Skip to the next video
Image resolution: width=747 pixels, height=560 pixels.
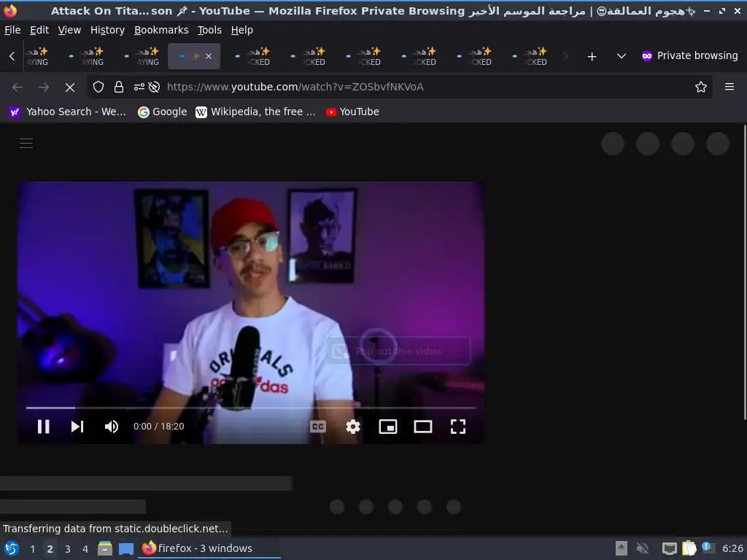pyautogui.click(x=77, y=426)
